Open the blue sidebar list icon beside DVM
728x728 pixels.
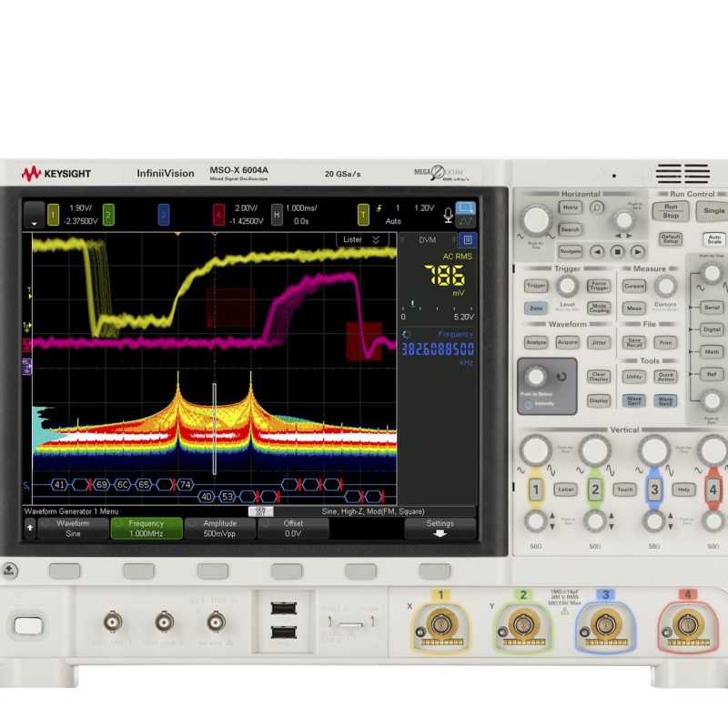pyautogui.click(x=468, y=239)
